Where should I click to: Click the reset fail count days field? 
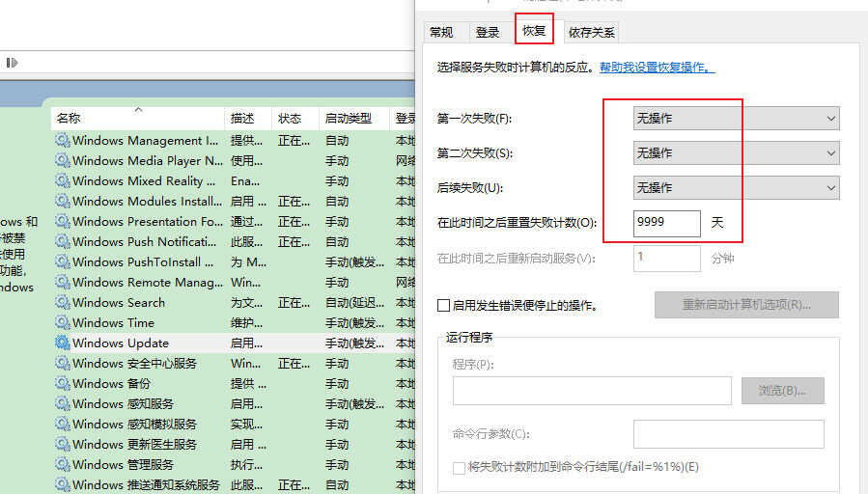(x=667, y=224)
